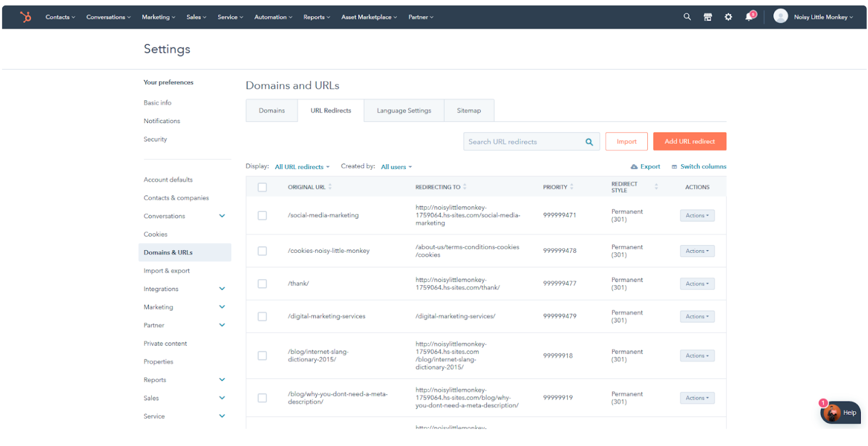Select the /thank/ redirect row checkbox
Screen dimensions: 868x446
(262, 284)
